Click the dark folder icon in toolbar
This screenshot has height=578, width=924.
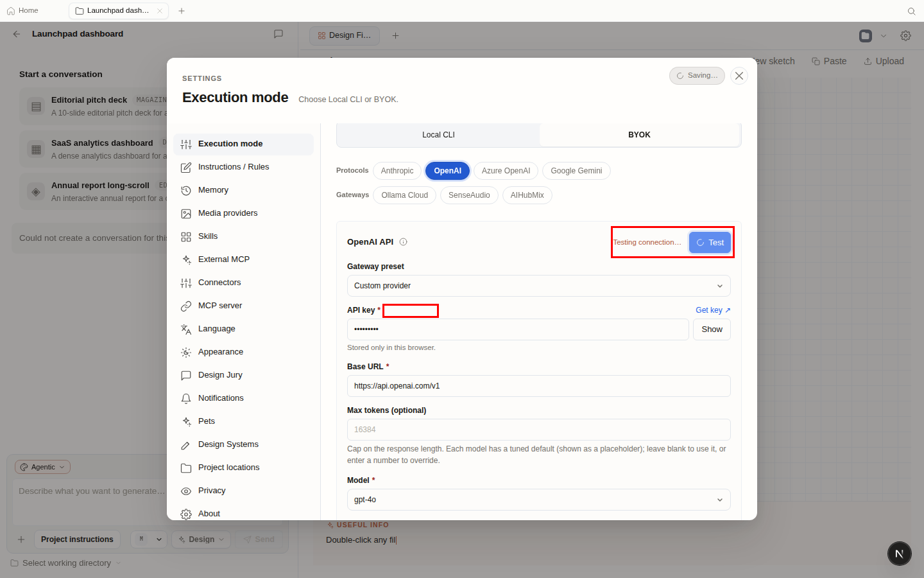[x=866, y=36]
